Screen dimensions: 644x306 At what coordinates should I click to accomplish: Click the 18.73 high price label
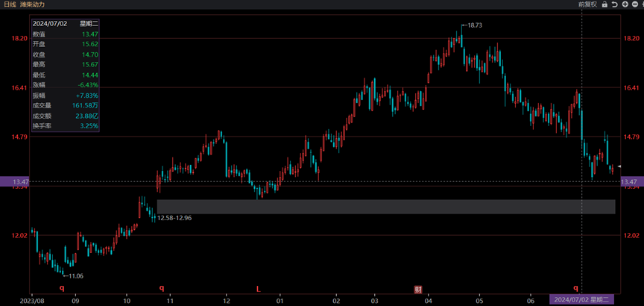tap(474, 25)
